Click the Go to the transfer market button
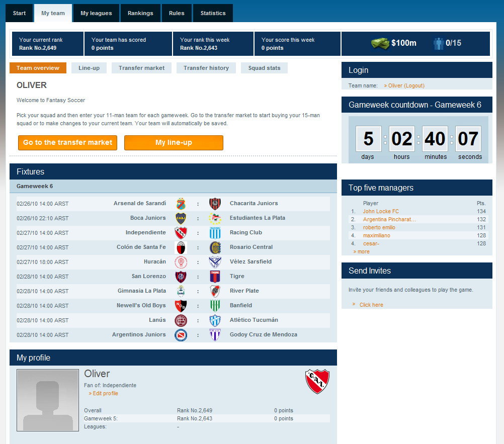 (67, 143)
